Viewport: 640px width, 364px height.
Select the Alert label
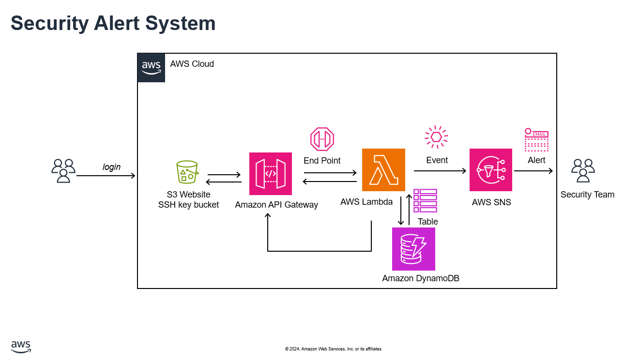coord(536,160)
